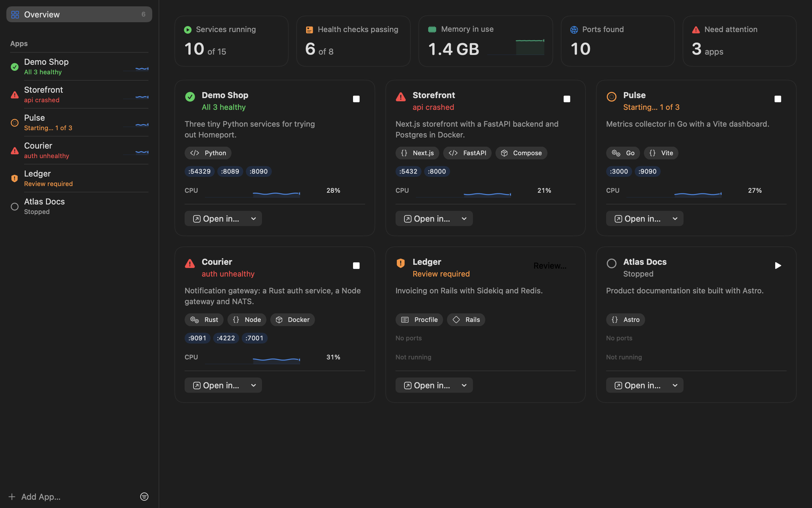Screen dimensions: 812x508
Task: Stop the Demo Shop app
Action: tap(356, 99)
